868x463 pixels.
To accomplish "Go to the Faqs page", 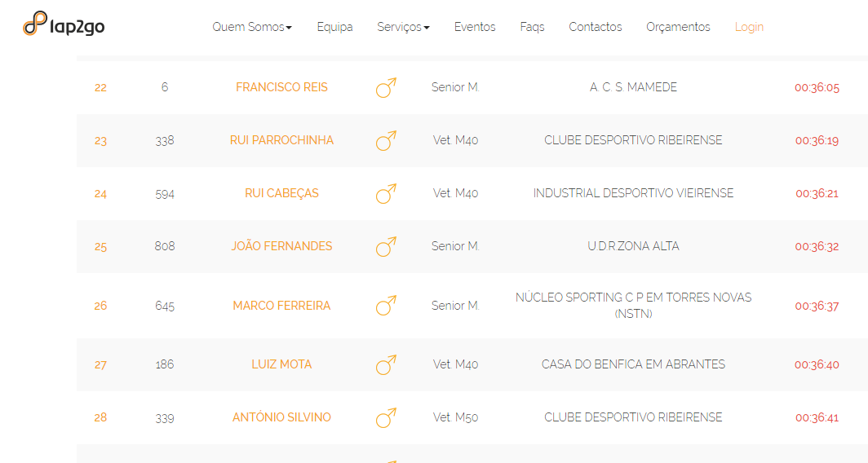I will [532, 27].
